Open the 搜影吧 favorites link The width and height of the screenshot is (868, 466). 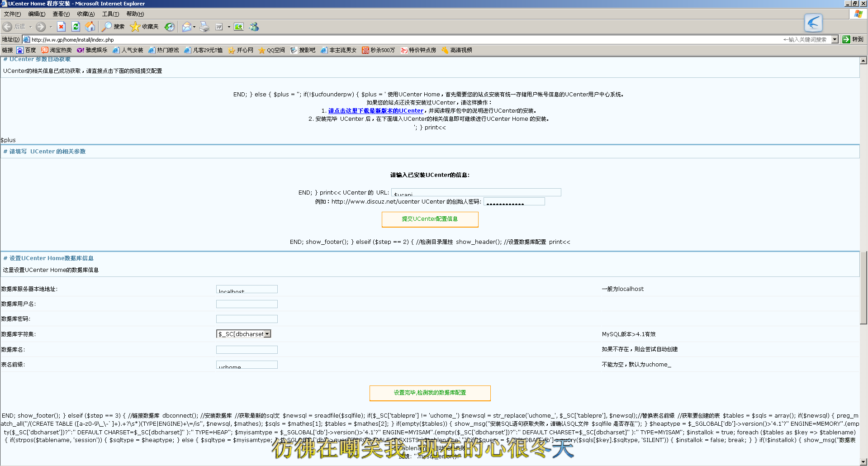[303, 50]
